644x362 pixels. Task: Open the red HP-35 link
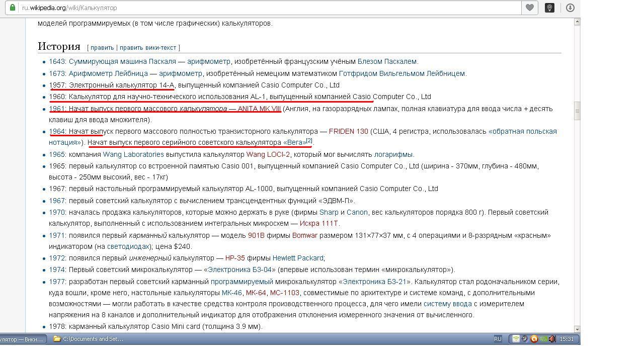pyautogui.click(x=235, y=258)
